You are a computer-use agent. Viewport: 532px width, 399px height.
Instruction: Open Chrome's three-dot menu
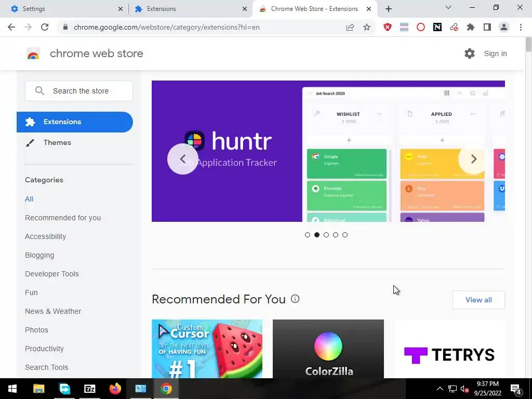(x=521, y=27)
